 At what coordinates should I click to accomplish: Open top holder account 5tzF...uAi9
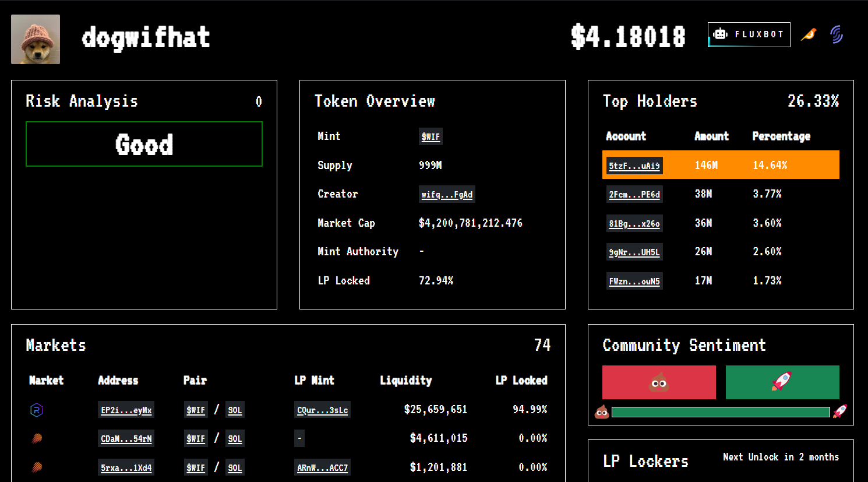(634, 166)
